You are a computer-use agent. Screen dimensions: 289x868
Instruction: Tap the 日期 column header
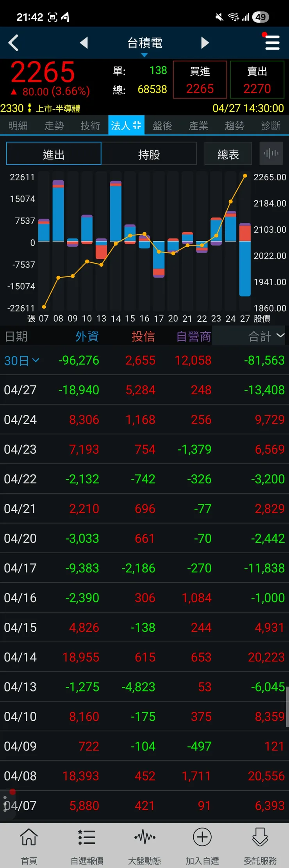(16, 336)
